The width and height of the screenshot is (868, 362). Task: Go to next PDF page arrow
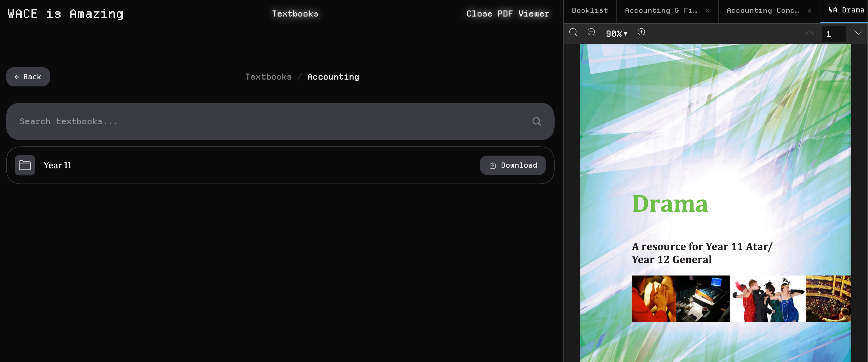tap(858, 33)
